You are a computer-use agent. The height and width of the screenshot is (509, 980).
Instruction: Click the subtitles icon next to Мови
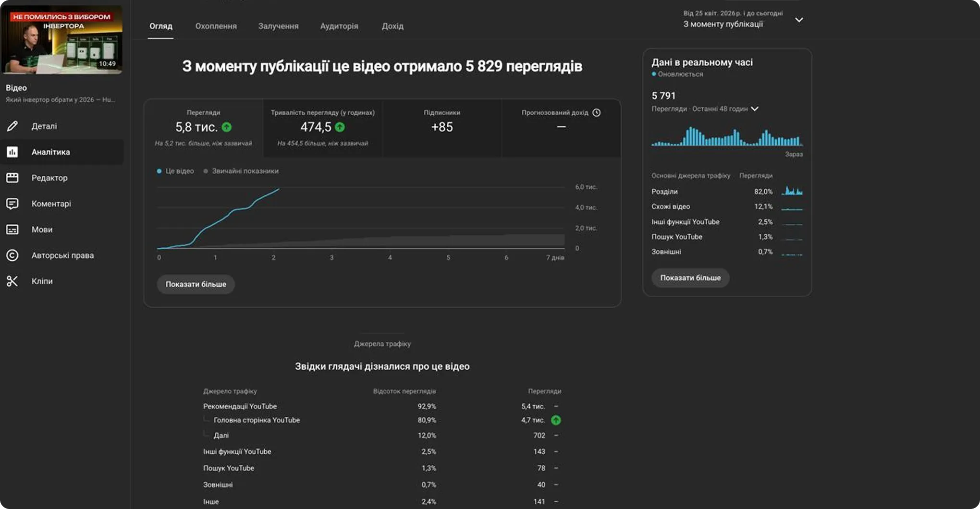point(12,230)
